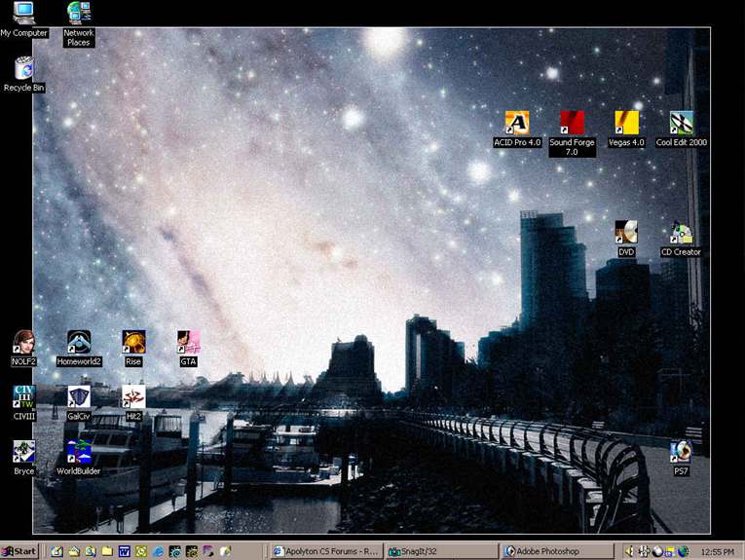Select the GalCiv game shortcut
This screenshot has height=560, width=745.
pyautogui.click(x=79, y=397)
